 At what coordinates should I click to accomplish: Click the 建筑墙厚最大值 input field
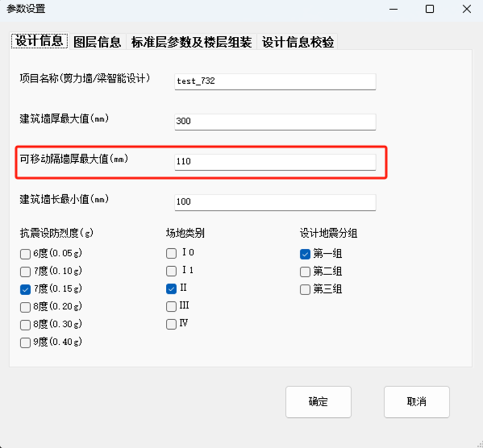pyautogui.click(x=275, y=122)
